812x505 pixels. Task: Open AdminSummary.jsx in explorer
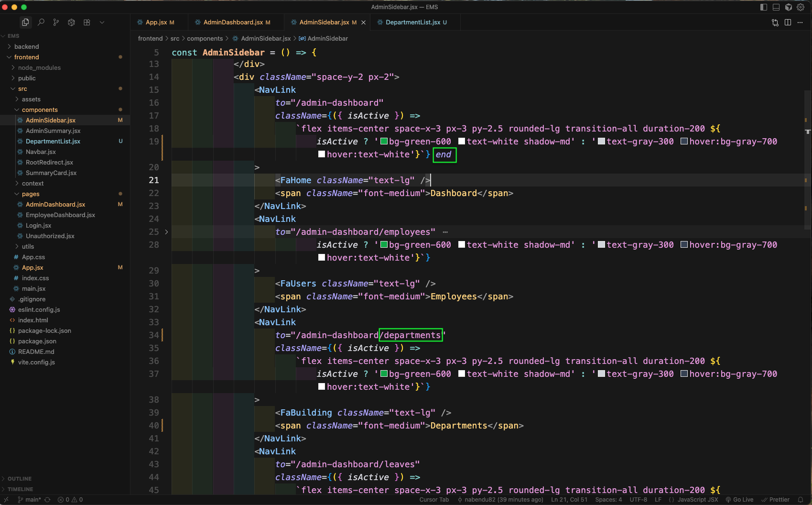point(65,131)
